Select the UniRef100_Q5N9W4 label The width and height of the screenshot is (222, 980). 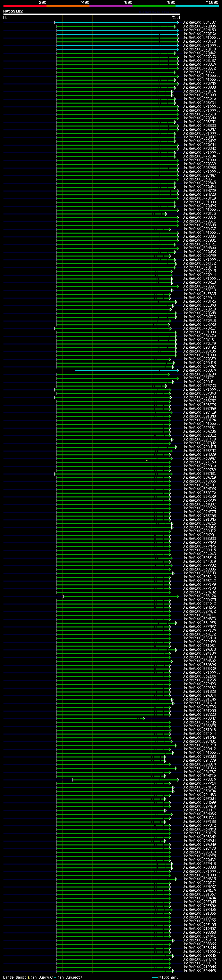pyautogui.click(x=199, y=841)
